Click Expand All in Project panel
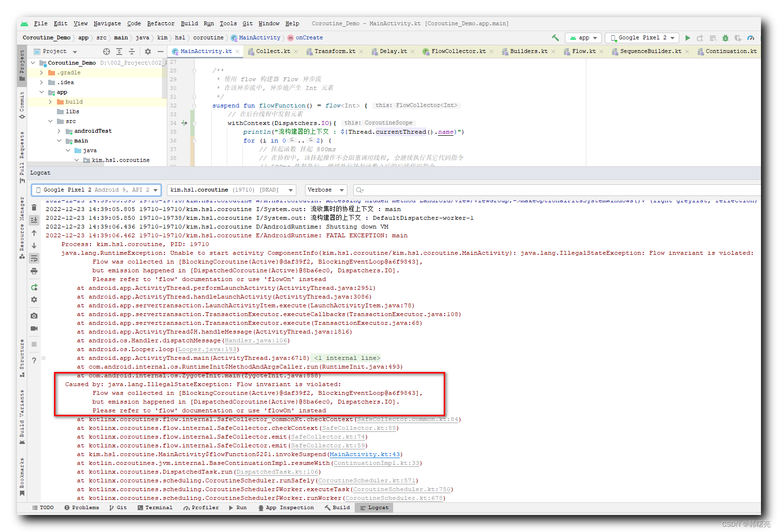This screenshot has width=778, height=532. 119,52
